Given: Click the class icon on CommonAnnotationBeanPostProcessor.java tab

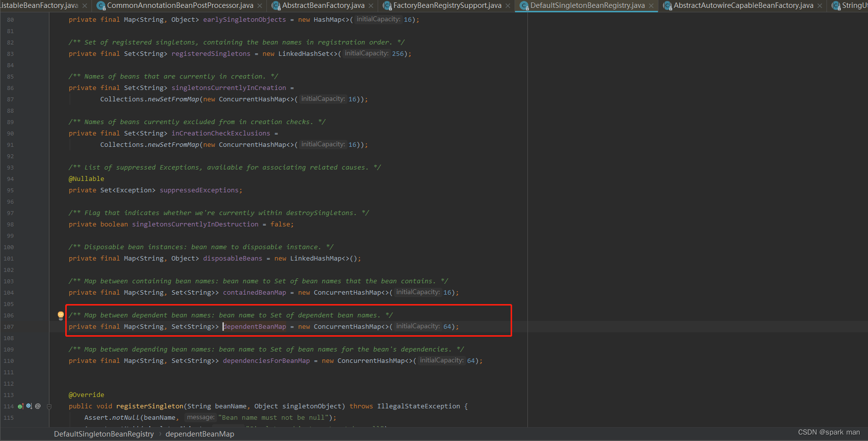Looking at the screenshot, I should click(x=101, y=5).
